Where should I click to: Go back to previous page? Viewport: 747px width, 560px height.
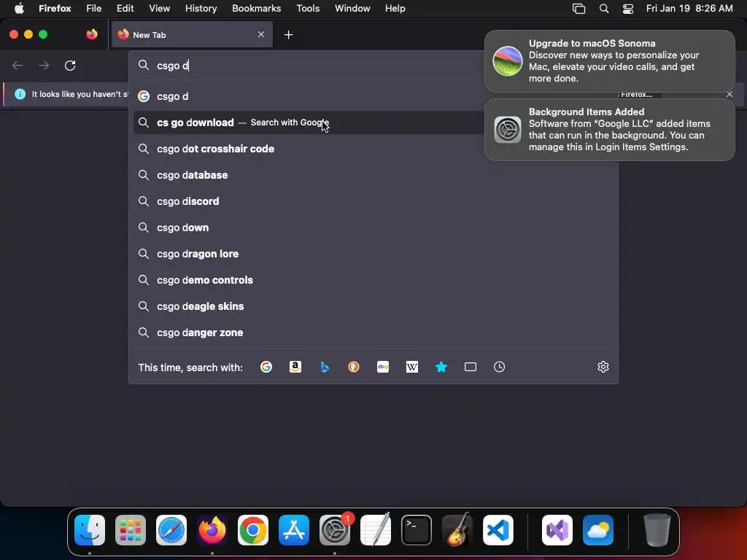pos(18,65)
